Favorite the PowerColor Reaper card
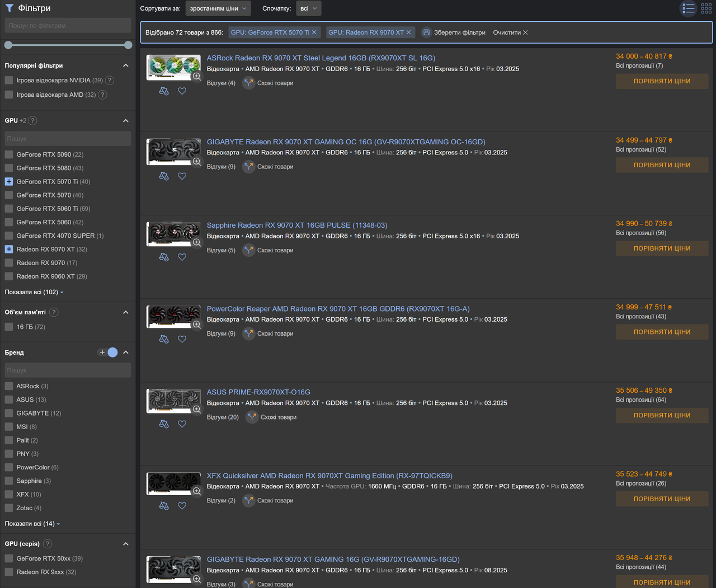Image resolution: width=716 pixels, height=588 pixels. tap(182, 339)
